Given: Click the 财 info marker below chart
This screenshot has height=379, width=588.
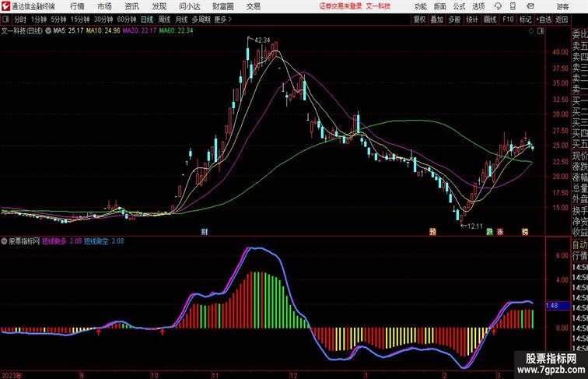Looking at the screenshot, I should click(x=205, y=232).
